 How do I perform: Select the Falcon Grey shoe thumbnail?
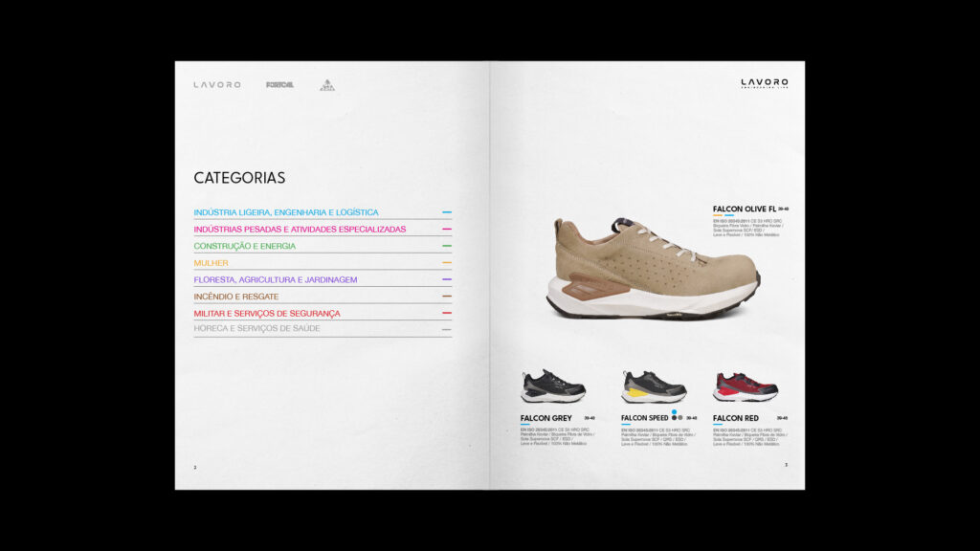[x=553, y=386]
